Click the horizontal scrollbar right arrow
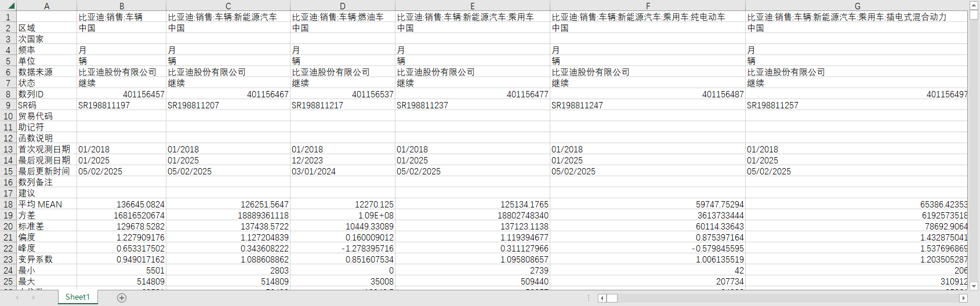The image size is (980, 306). 963,298
